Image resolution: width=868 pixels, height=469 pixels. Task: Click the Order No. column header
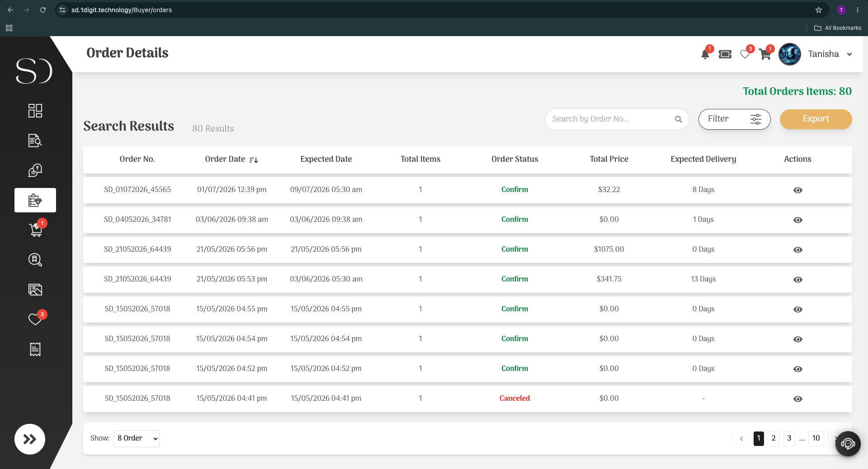(137, 159)
